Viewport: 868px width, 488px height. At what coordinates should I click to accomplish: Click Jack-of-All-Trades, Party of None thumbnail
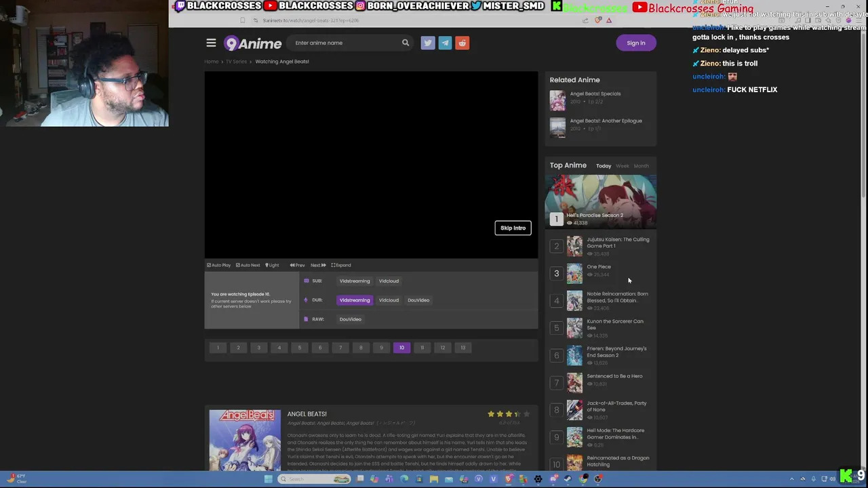click(x=574, y=409)
